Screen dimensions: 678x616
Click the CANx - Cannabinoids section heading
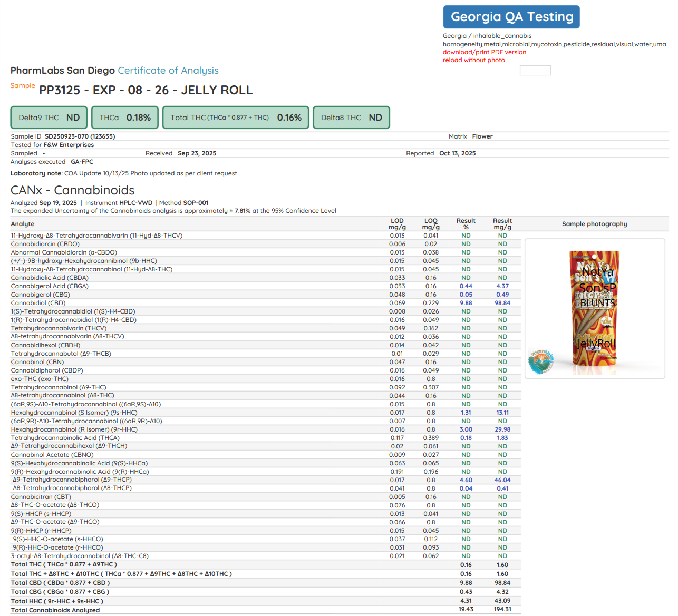pyautogui.click(x=72, y=190)
